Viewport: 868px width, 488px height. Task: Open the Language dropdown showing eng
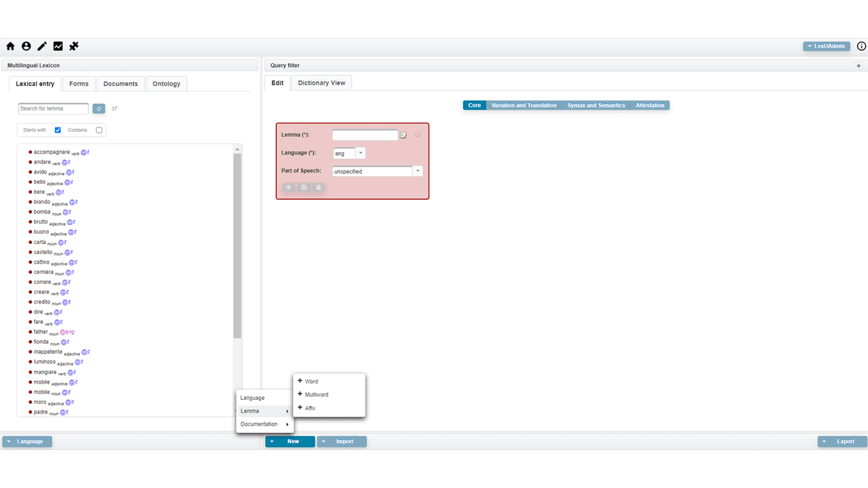(x=360, y=153)
